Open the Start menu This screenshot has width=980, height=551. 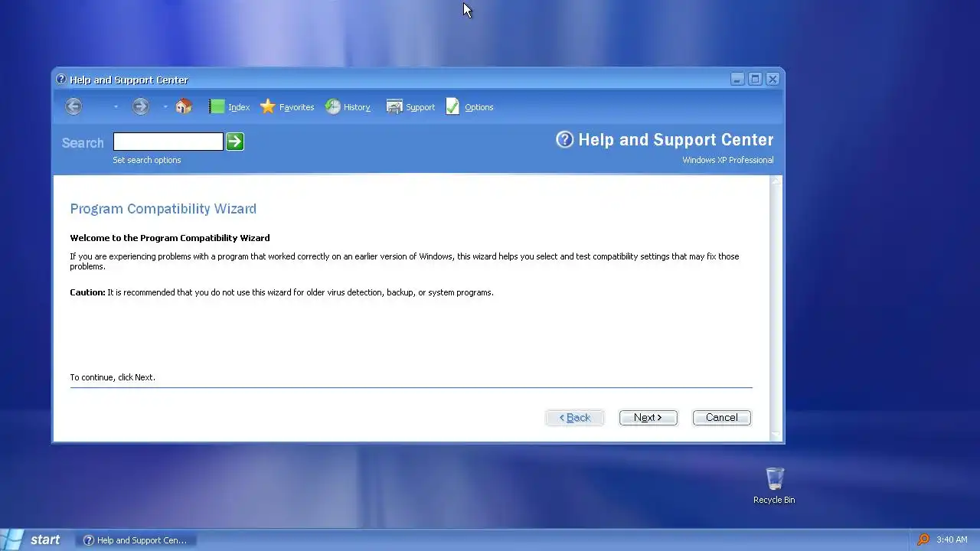click(34, 540)
